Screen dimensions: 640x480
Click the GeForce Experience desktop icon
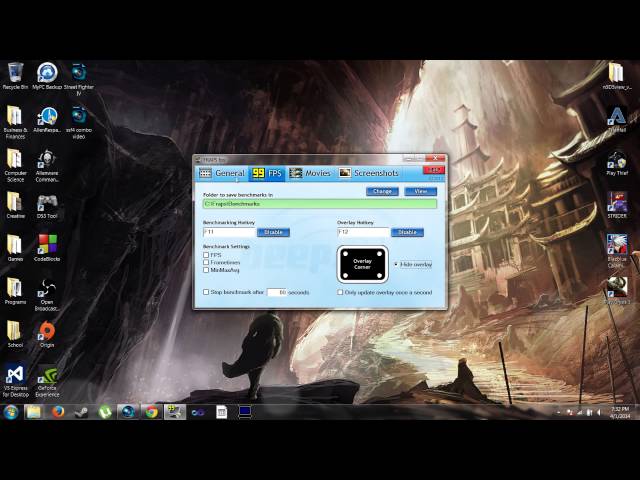coord(47,380)
